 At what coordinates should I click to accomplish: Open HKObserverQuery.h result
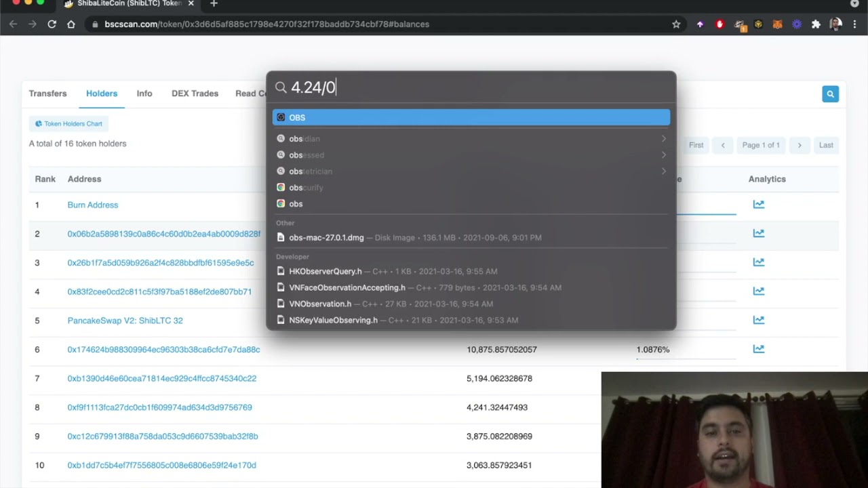pyautogui.click(x=471, y=271)
